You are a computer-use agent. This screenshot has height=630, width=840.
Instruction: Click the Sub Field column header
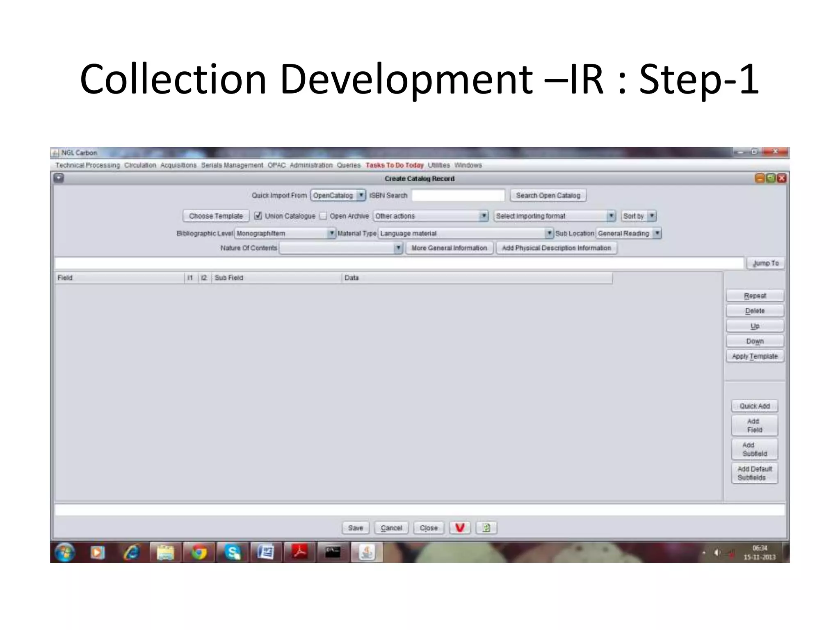point(276,278)
